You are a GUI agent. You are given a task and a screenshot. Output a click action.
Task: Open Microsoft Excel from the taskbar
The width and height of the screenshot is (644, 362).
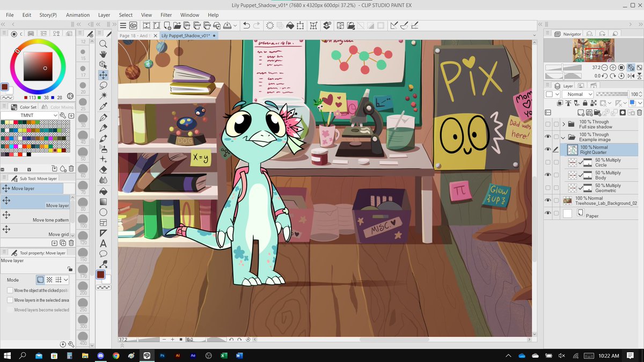[x=224, y=356]
